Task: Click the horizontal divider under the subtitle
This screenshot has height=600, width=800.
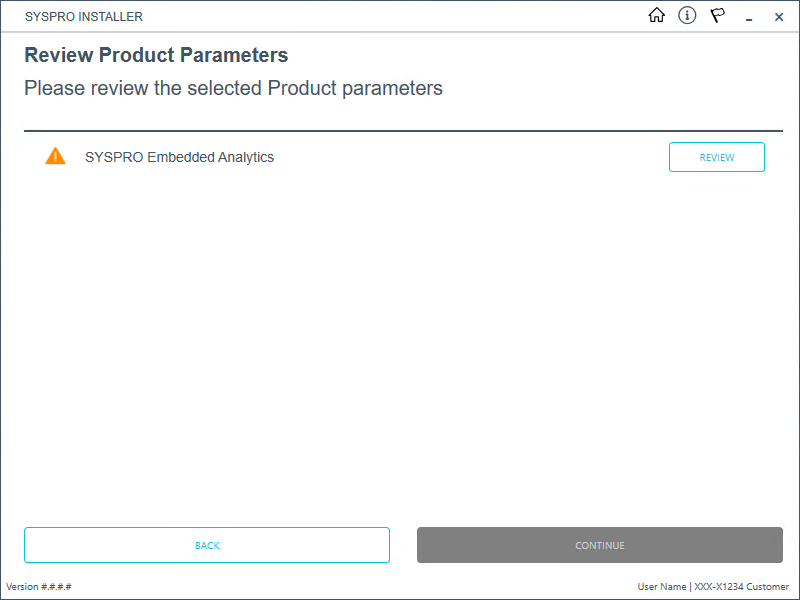Action: [x=403, y=131]
